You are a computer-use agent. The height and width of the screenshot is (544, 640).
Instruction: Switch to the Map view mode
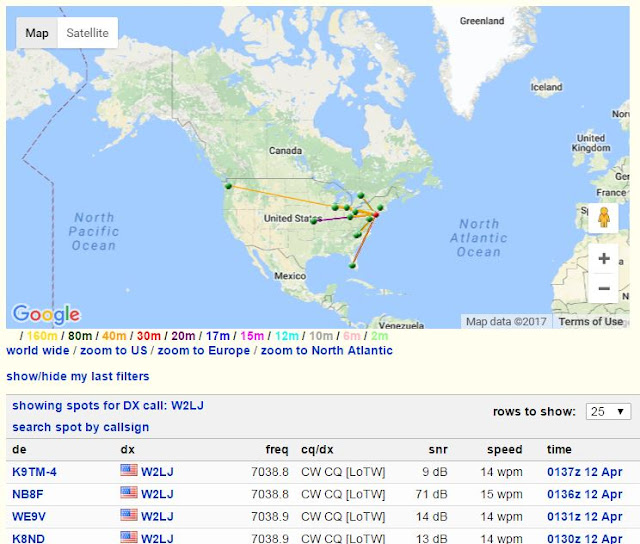(37, 33)
